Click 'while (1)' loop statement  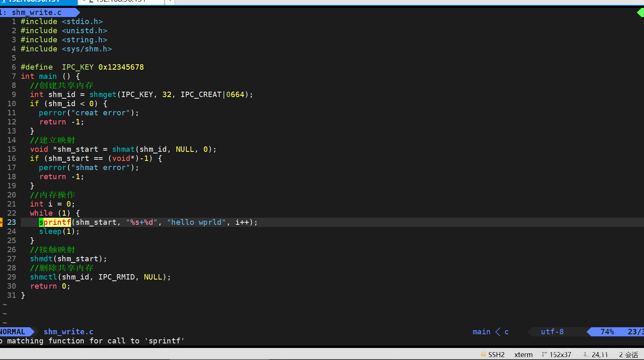coord(50,213)
